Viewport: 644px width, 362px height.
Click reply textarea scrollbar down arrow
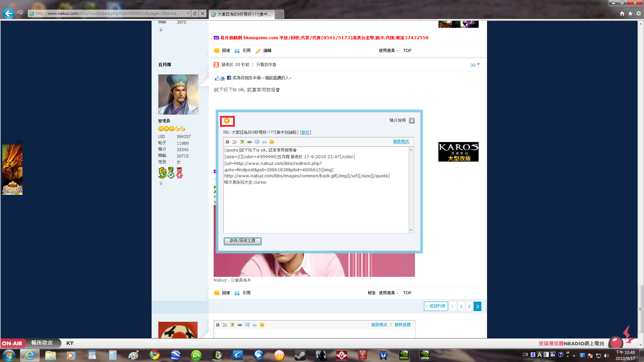pyautogui.click(x=411, y=230)
